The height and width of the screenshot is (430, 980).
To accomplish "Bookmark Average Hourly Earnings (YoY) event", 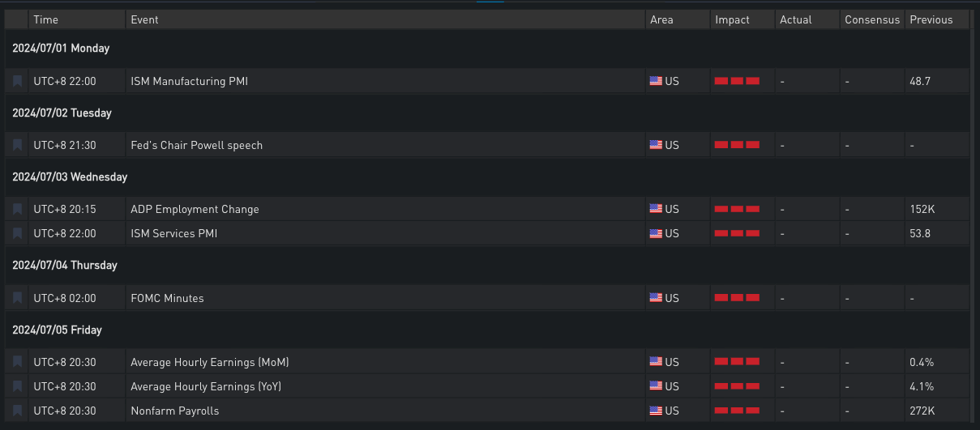I will (17, 386).
